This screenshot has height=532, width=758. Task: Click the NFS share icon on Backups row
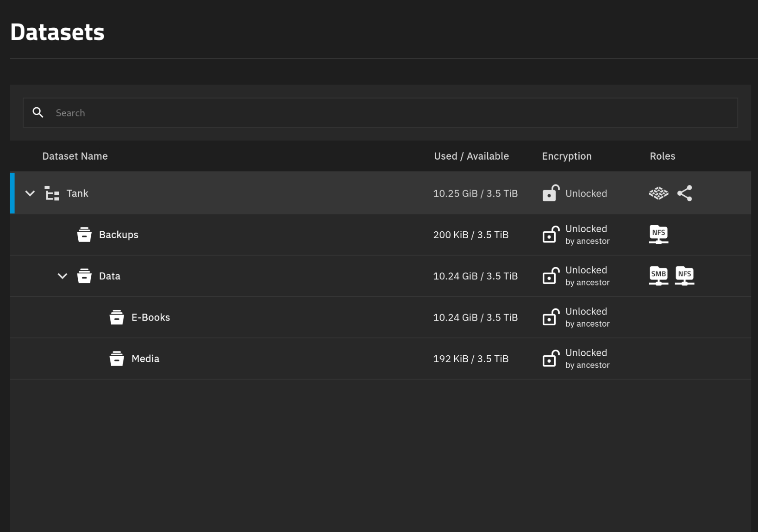(658, 235)
